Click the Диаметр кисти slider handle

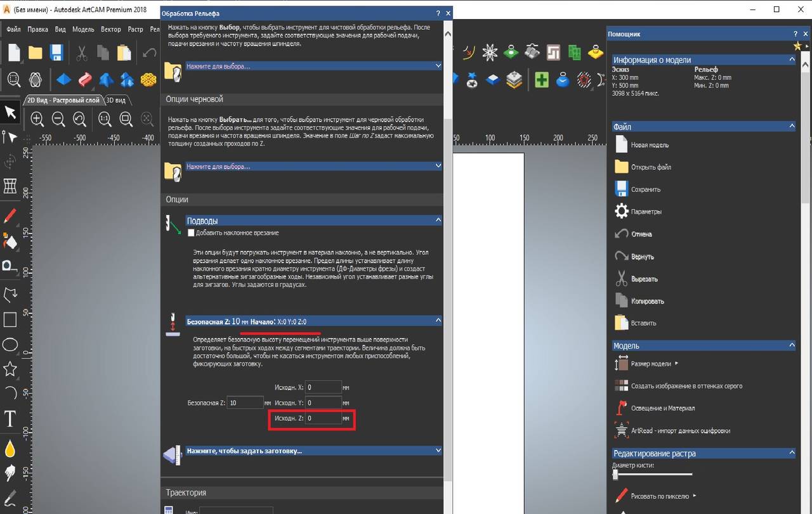point(615,474)
